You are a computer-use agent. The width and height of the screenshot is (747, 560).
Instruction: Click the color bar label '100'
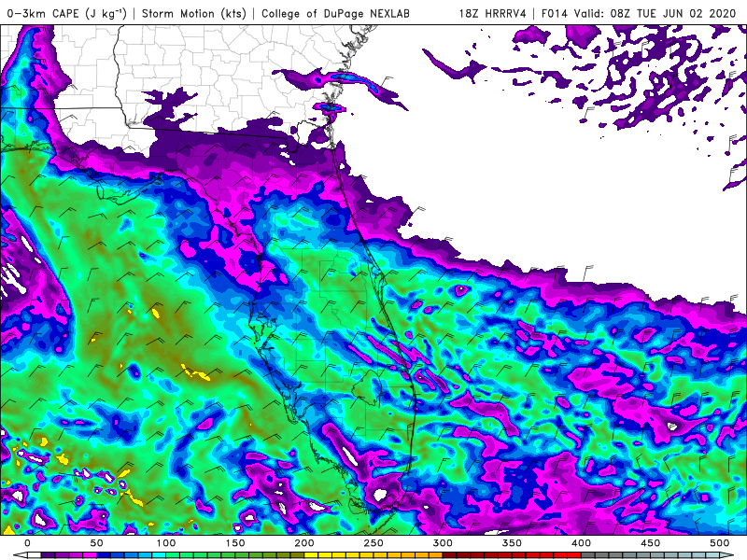(x=166, y=543)
